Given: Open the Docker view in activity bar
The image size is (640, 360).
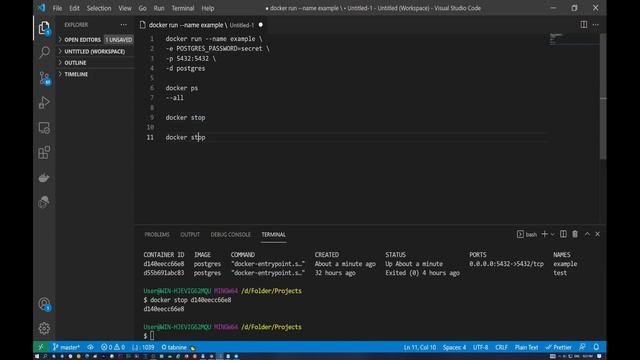Looking at the screenshot, I should pos(44,178).
